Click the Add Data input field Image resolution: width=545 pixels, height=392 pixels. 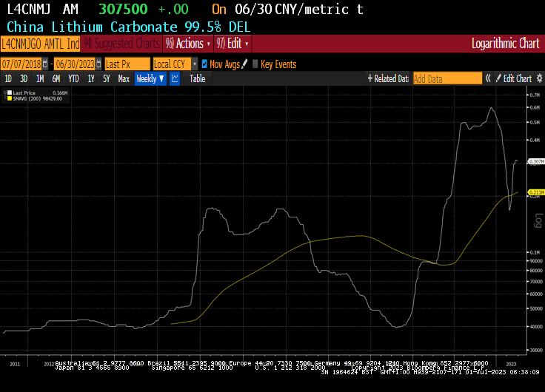447,78
